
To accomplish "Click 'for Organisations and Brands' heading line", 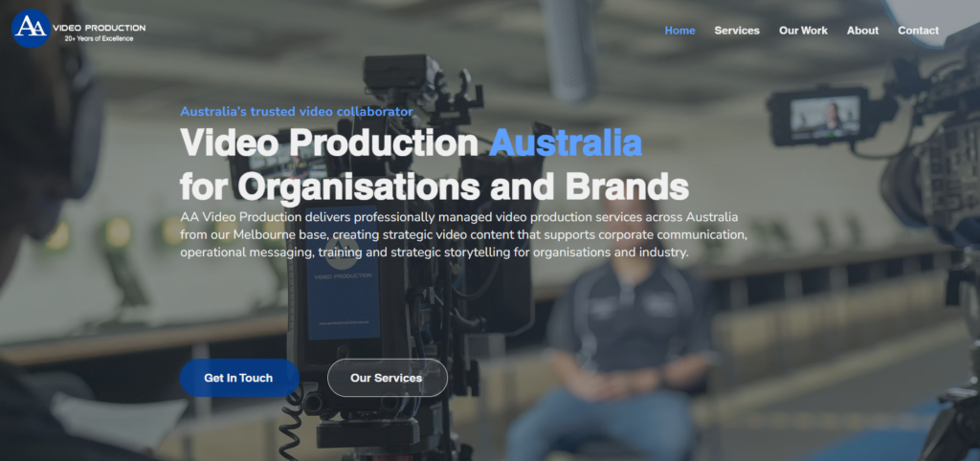I will [x=434, y=186].
